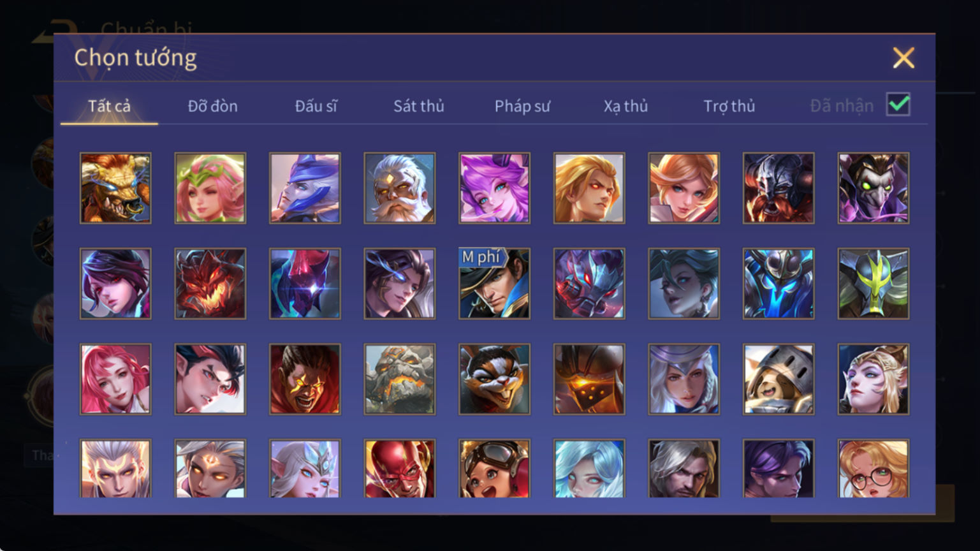This screenshot has height=551, width=980.
Task: Pick the pink-haired bunny girl hero
Action: (494, 188)
